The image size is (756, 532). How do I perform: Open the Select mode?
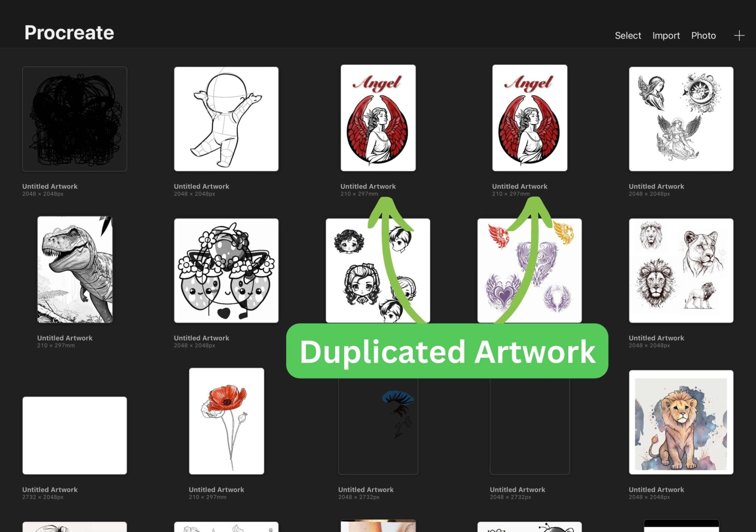click(x=628, y=35)
